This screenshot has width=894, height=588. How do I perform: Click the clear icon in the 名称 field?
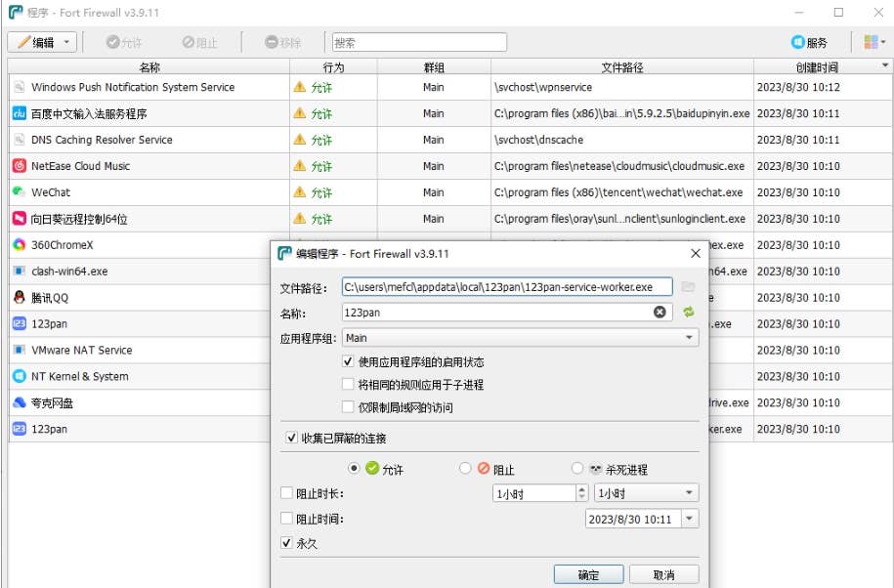pyautogui.click(x=660, y=313)
